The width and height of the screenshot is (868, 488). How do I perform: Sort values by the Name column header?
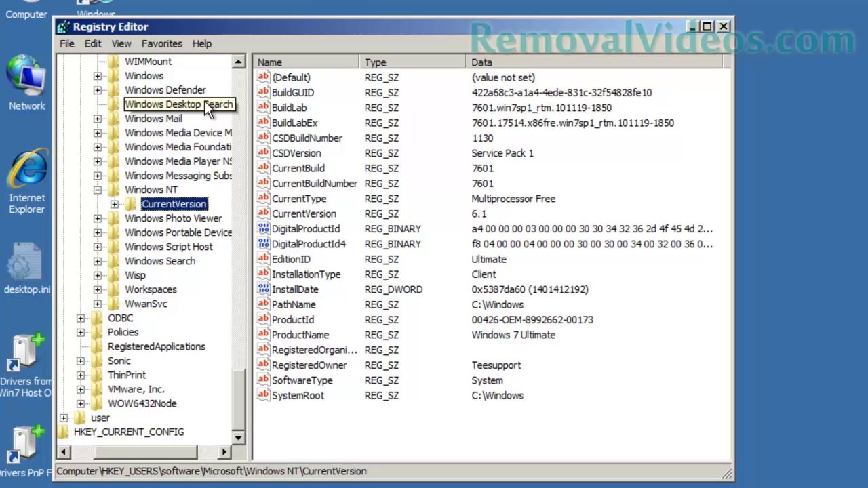pyautogui.click(x=307, y=62)
